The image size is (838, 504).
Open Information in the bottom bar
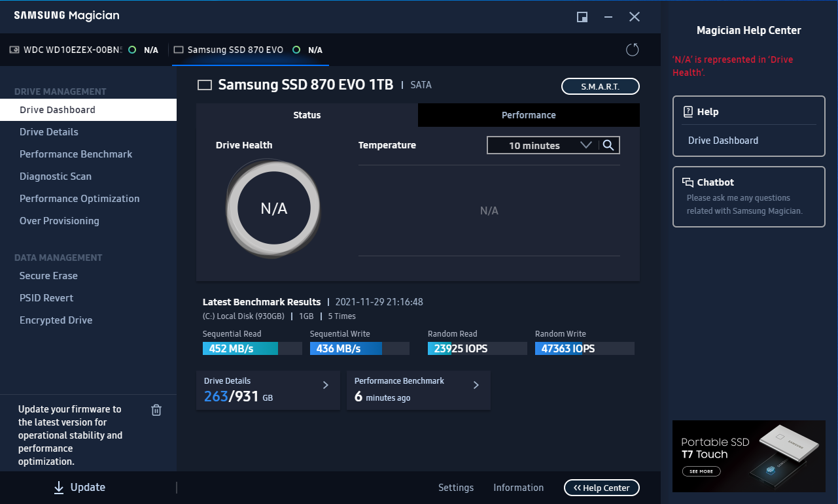pyautogui.click(x=518, y=488)
